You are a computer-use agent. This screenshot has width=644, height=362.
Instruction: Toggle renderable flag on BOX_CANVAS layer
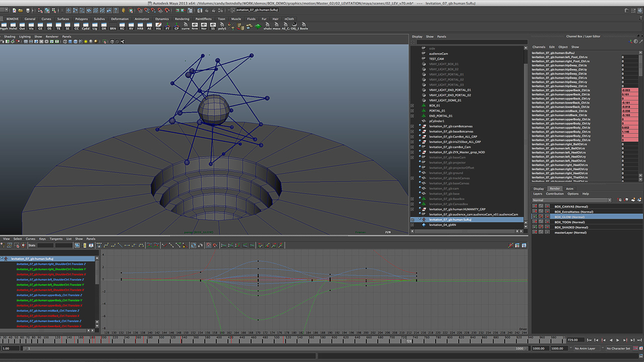[x=535, y=207]
